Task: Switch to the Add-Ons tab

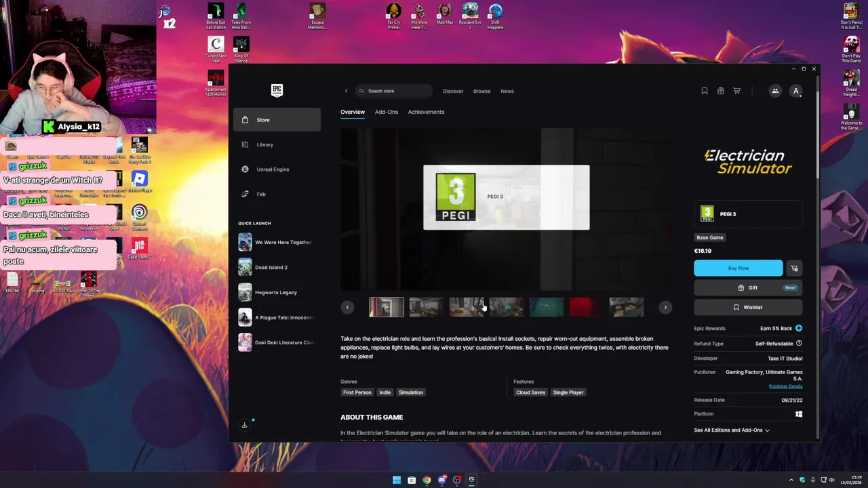Action: point(387,112)
